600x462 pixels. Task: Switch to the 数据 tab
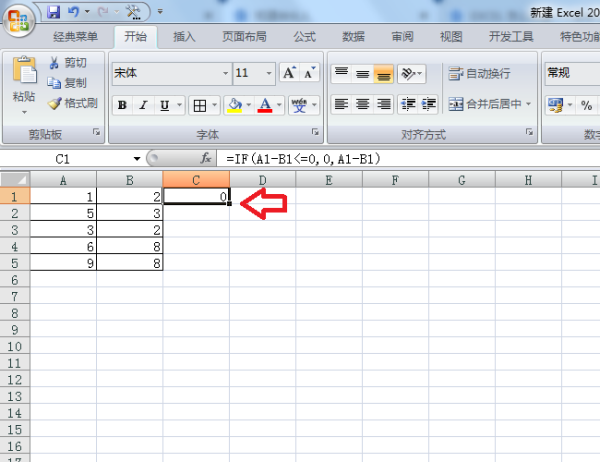(353, 37)
